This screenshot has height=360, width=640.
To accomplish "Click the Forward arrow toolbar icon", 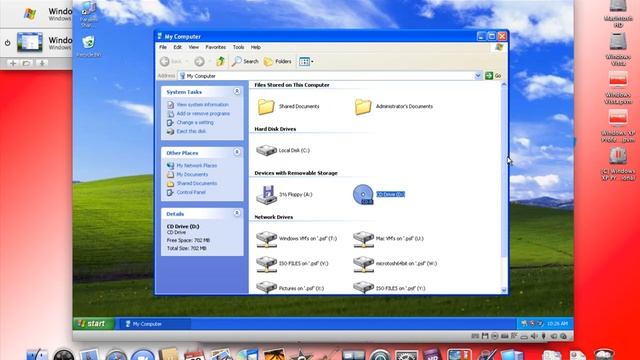I will point(199,62).
